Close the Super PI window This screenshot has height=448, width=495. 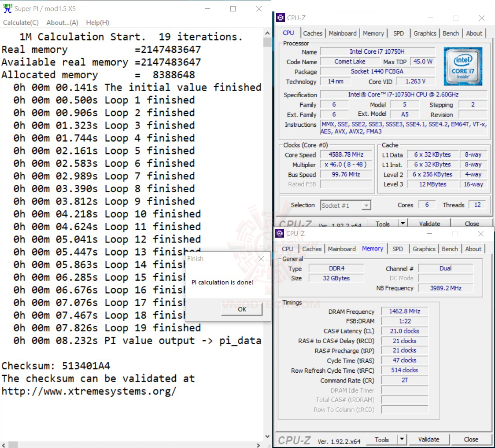[x=259, y=9]
